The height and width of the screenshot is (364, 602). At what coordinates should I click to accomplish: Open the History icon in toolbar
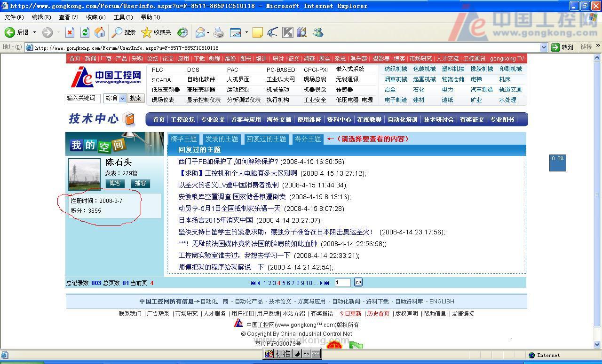tap(182, 32)
